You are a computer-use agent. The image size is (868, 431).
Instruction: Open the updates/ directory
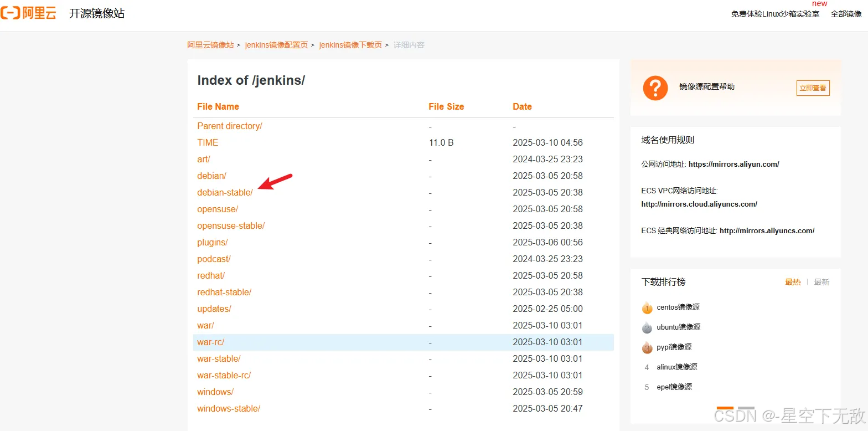[214, 309]
